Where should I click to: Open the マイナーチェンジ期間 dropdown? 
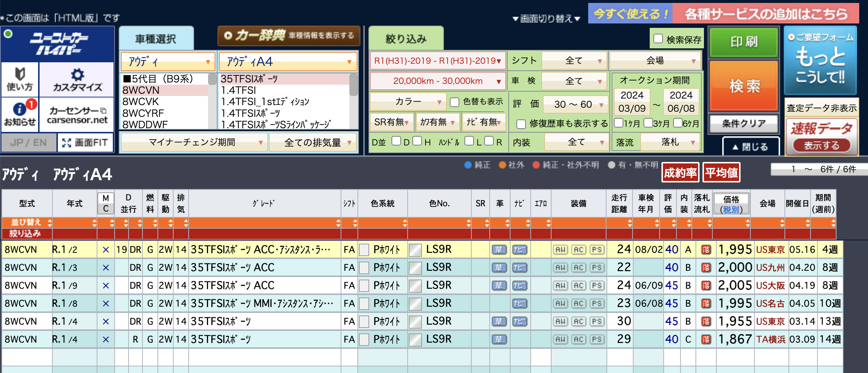(194, 142)
